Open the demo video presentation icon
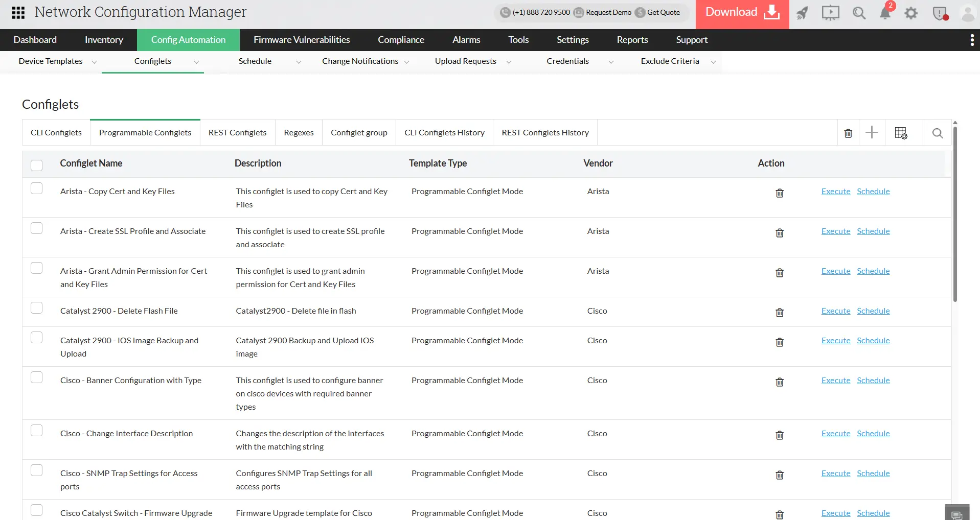This screenshot has height=520, width=980. tap(830, 13)
